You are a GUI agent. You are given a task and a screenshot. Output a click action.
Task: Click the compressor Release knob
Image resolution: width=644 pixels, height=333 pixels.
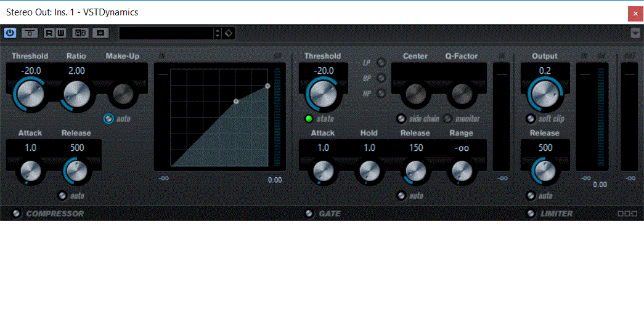pyautogui.click(x=76, y=171)
